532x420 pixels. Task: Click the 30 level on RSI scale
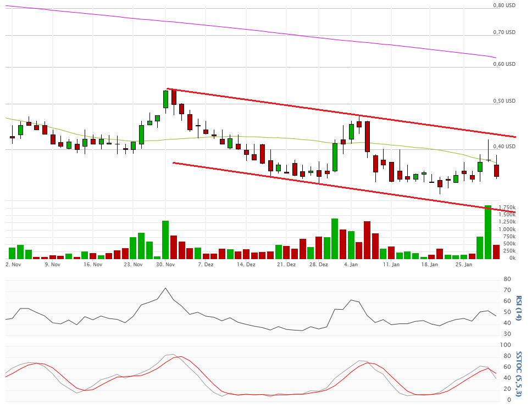507,334
